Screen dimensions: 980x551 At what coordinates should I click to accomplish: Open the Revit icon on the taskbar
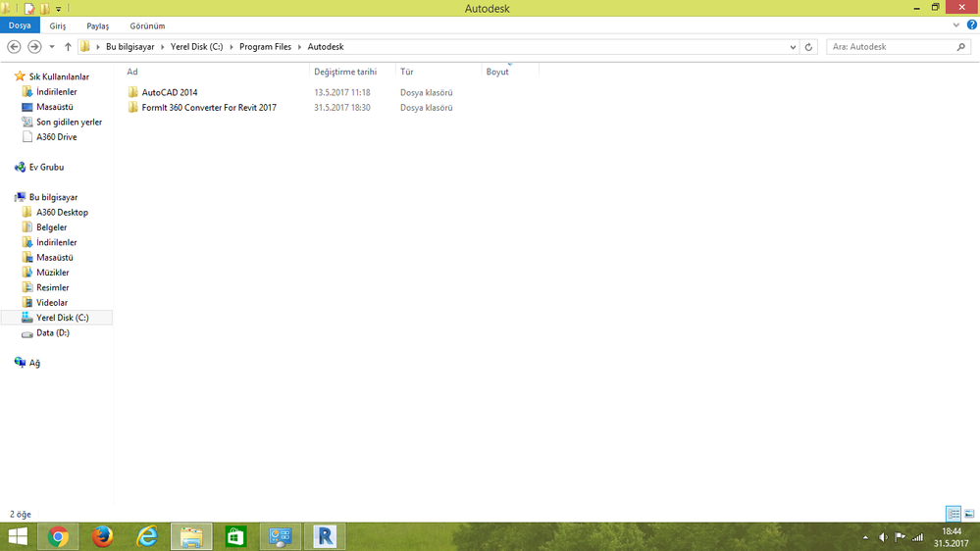[325, 536]
